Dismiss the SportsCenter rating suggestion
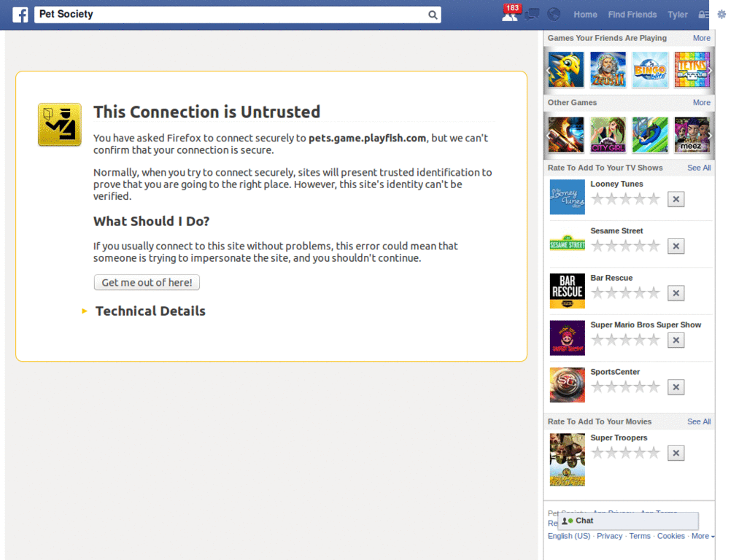The image size is (747, 560). [676, 387]
